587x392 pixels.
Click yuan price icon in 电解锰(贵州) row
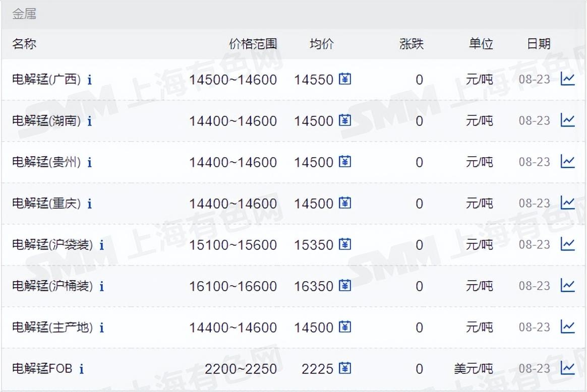(x=345, y=162)
